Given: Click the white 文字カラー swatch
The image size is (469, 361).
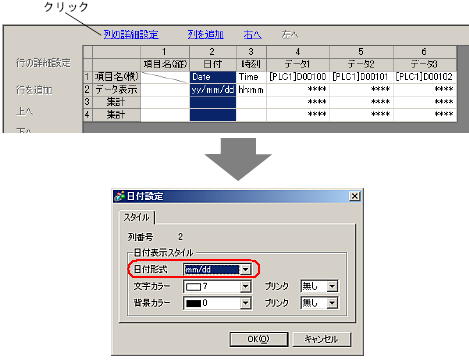Looking at the screenshot, I should pyautogui.click(x=193, y=287).
